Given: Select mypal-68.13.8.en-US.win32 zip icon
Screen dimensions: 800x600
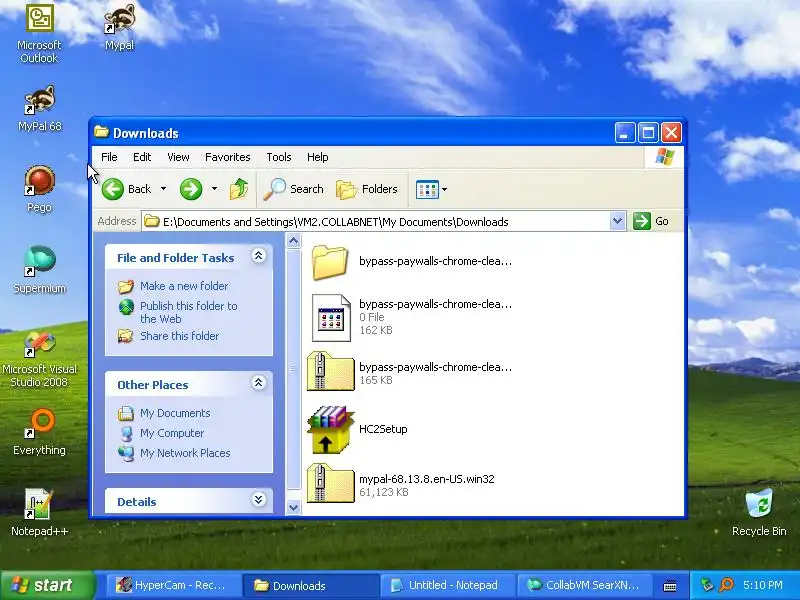Looking at the screenshot, I should coord(330,484).
